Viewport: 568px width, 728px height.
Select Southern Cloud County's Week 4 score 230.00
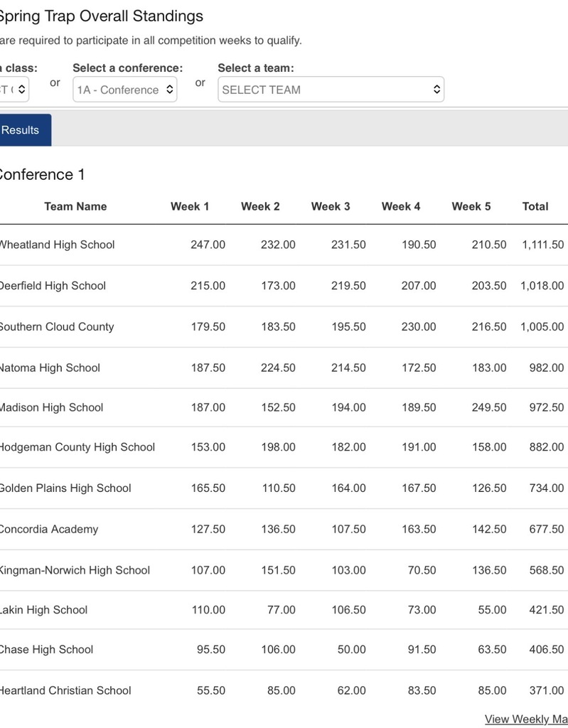pos(419,326)
